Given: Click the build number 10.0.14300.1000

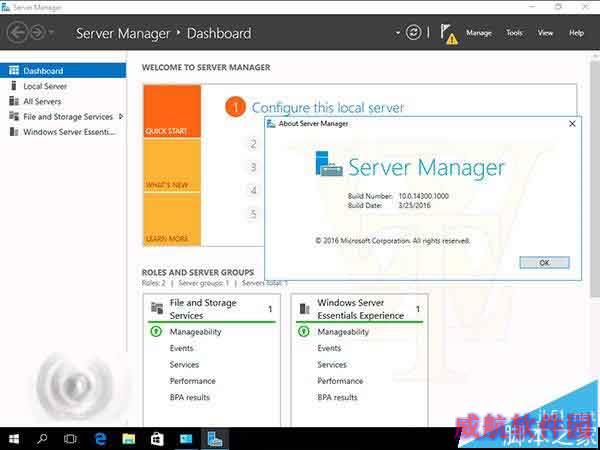Looking at the screenshot, I should [x=424, y=196].
